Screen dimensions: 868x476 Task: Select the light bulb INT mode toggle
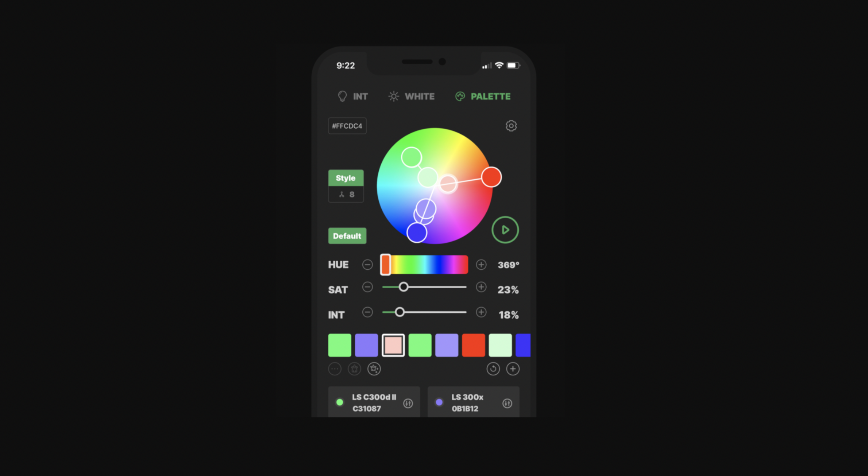(x=351, y=97)
